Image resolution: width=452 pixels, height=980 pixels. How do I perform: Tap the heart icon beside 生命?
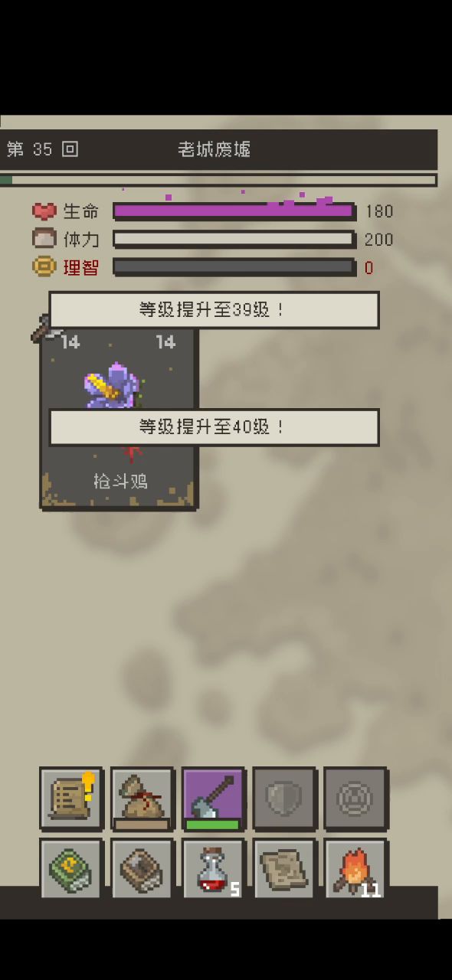click(x=44, y=211)
